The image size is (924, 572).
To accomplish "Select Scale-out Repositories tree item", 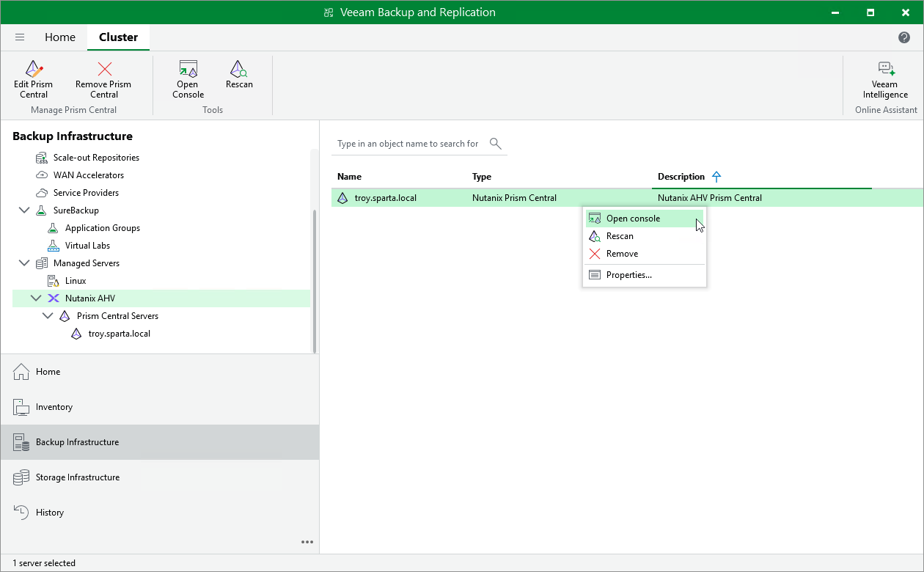I will 96,158.
